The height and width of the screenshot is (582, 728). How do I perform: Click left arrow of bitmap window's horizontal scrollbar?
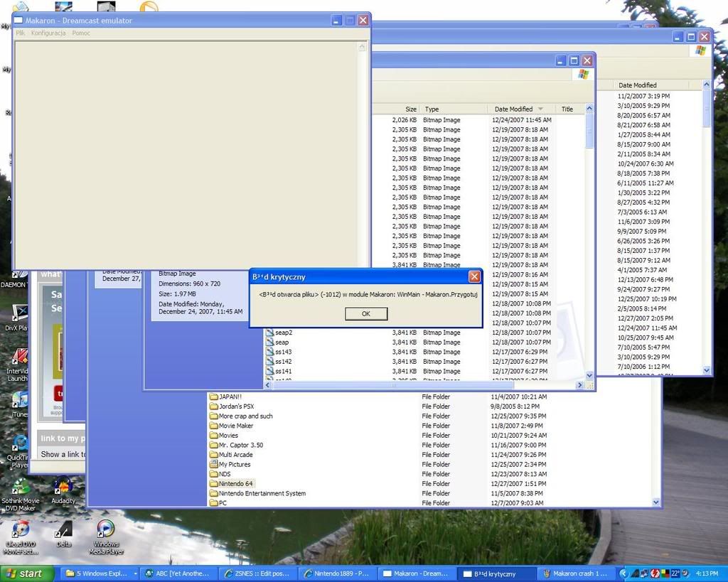coord(268,385)
